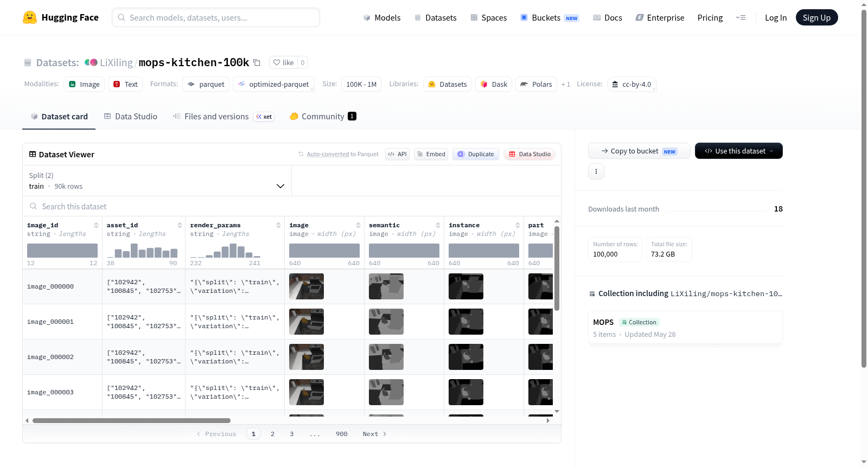Filter by the parquet format tag

click(206, 84)
